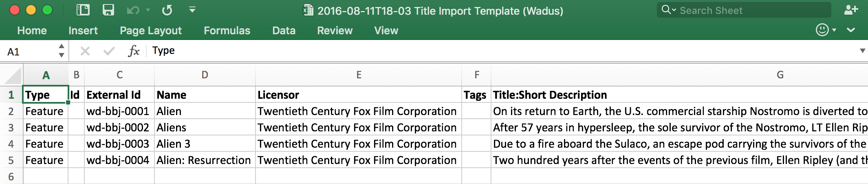Click the Redo circular arrow icon
The height and width of the screenshot is (184, 868).
167,10
